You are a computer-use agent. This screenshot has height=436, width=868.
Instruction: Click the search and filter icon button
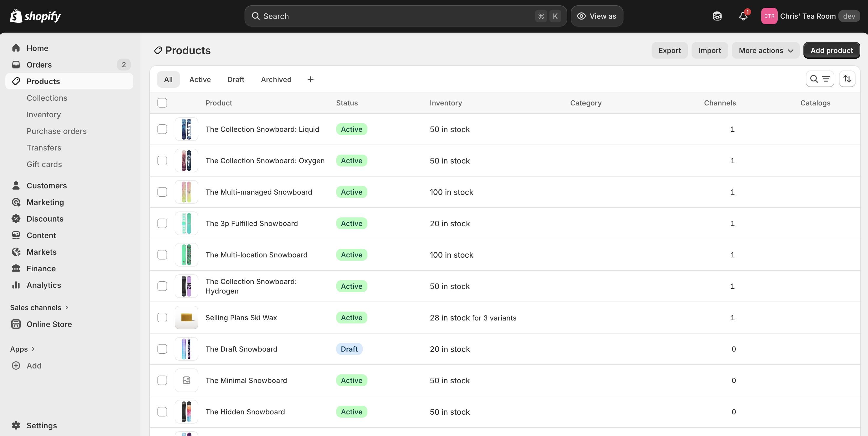pos(819,79)
